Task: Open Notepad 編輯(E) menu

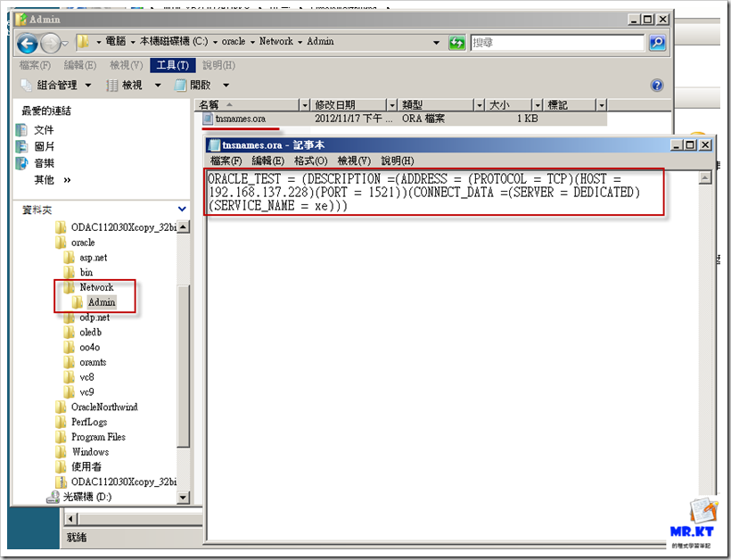Action: coord(268,161)
